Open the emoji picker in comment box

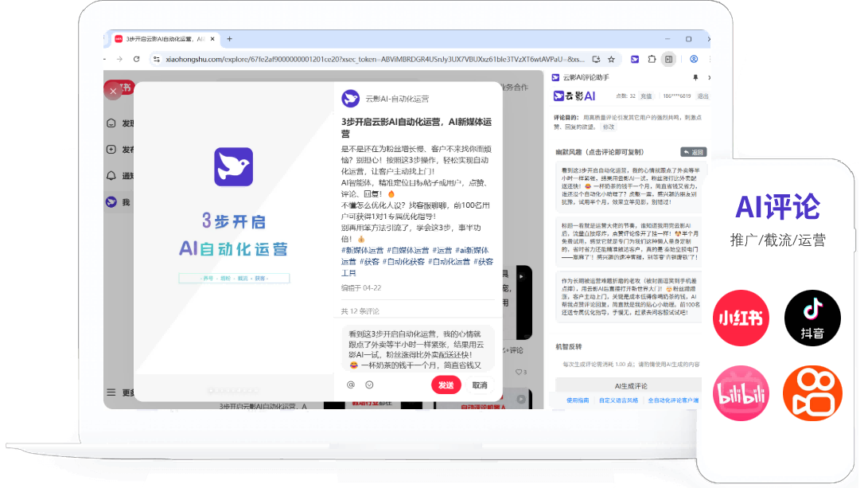click(x=369, y=385)
